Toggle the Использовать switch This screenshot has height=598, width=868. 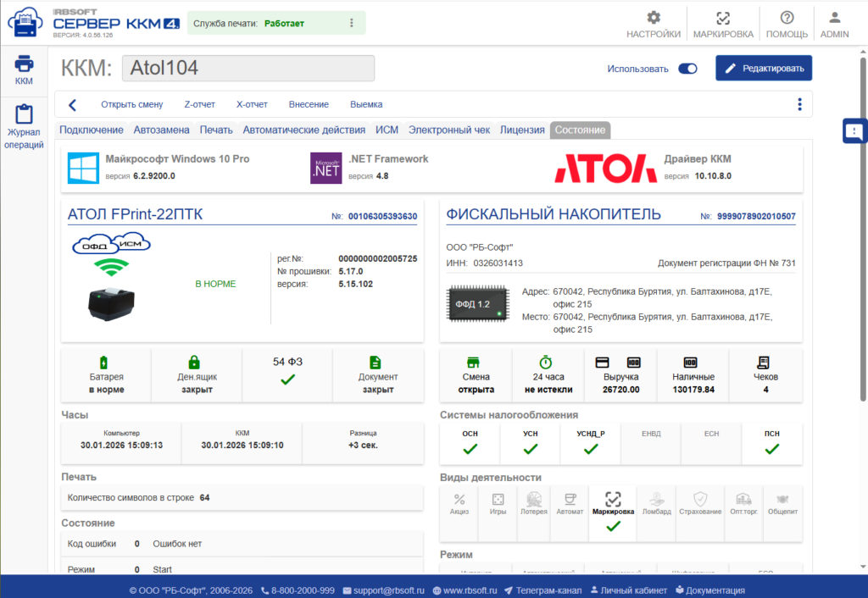coord(687,69)
